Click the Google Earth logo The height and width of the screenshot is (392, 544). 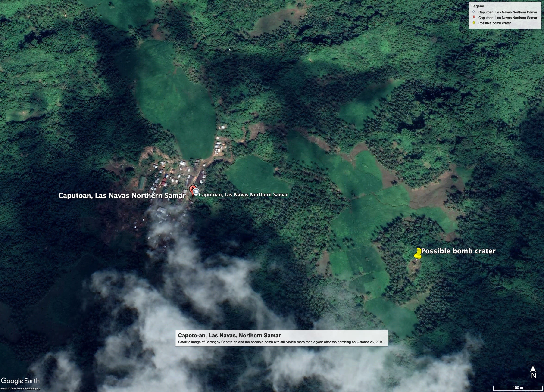(20, 381)
